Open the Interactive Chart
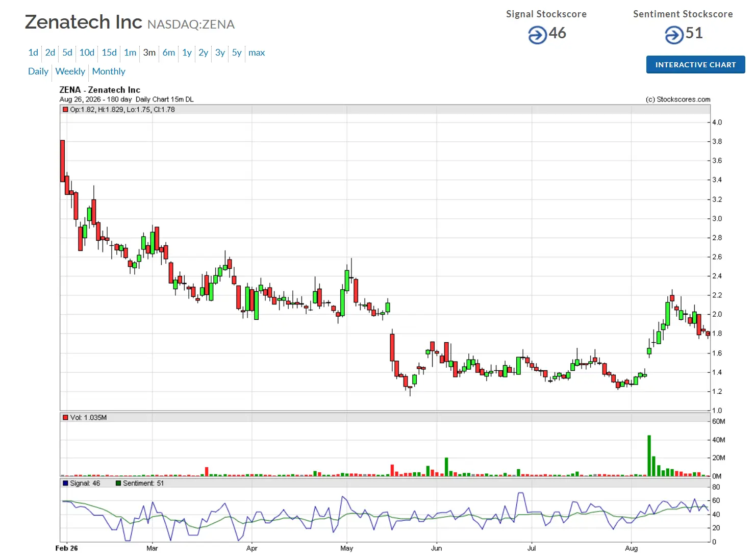The image size is (755, 560). 695,65
